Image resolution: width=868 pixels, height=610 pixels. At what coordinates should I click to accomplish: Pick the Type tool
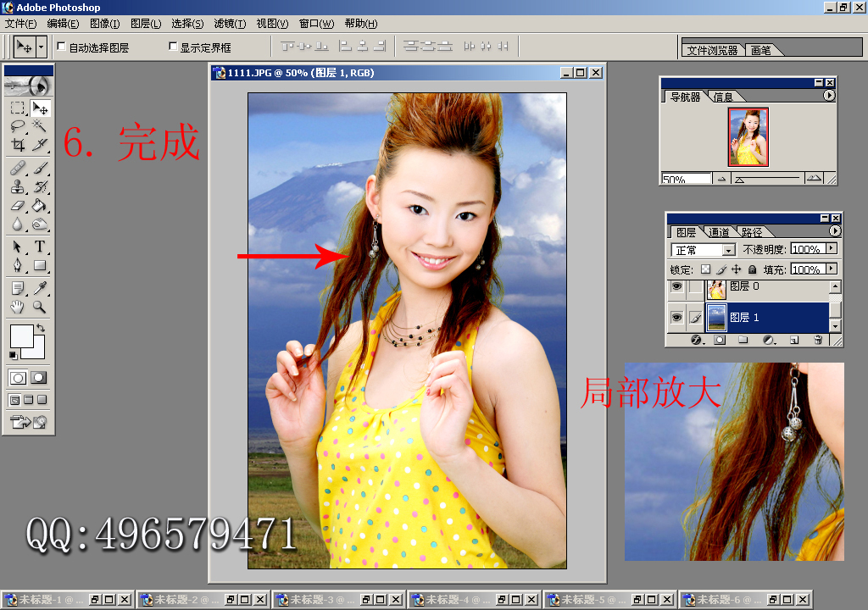[x=39, y=247]
